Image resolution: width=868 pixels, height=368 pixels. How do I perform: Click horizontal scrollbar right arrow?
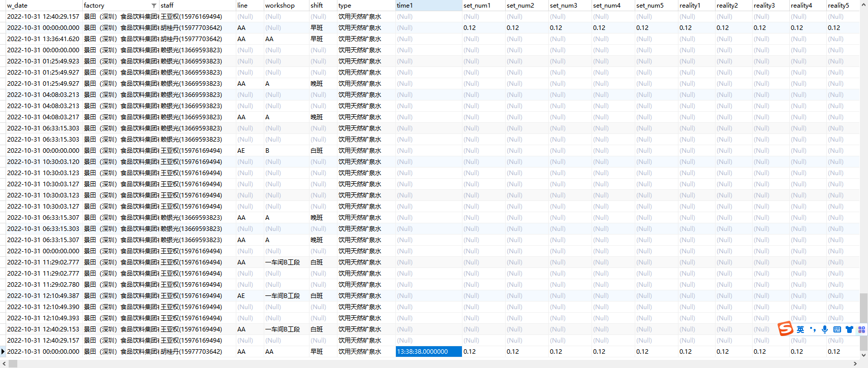(x=856, y=363)
